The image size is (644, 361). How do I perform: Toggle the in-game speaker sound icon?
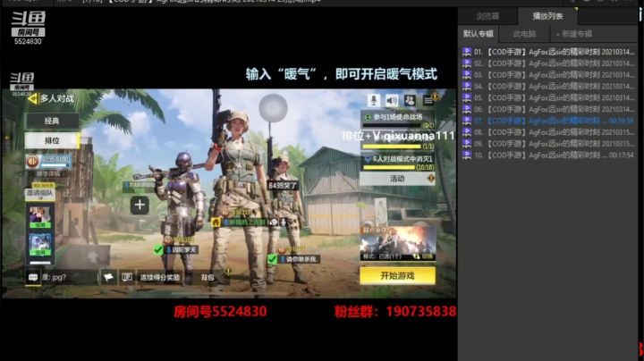pos(392,100)
